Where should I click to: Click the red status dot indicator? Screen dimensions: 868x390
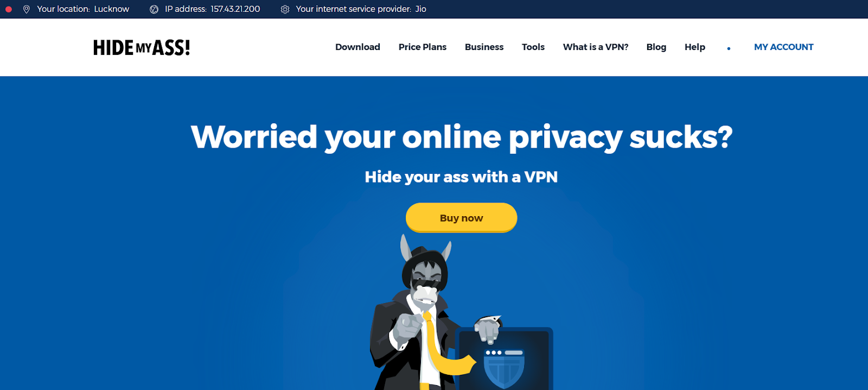[x=8, y=9]
